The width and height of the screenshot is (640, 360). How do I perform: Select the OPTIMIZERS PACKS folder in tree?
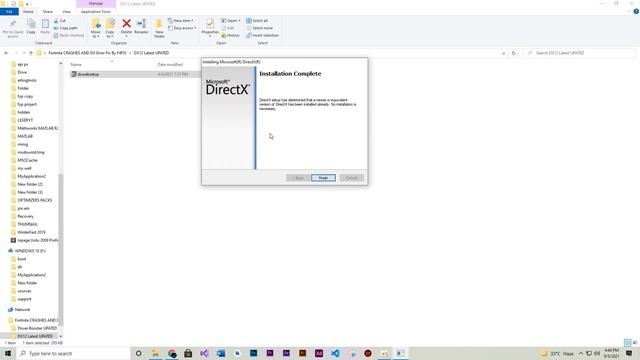click(35, 200)
